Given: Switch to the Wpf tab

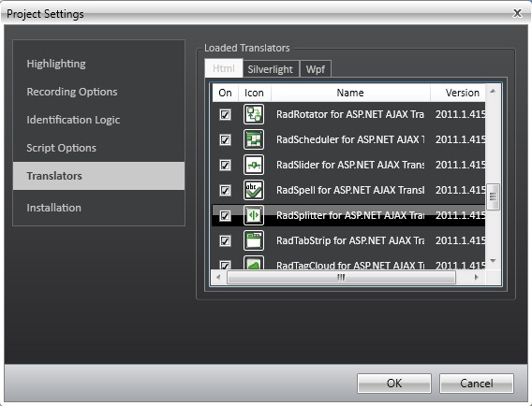Looking at the screenshot, I should click(x=316, y=69).
